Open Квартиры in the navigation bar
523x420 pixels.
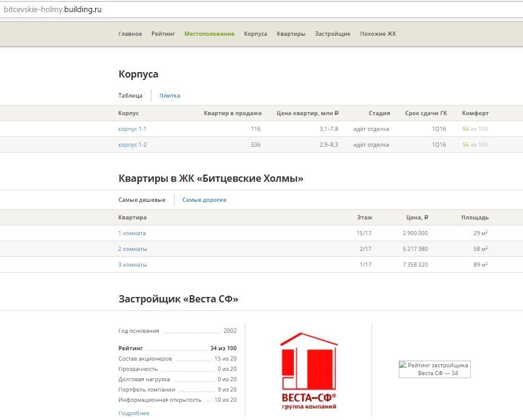pyautogui.click(x=291, y=34)
